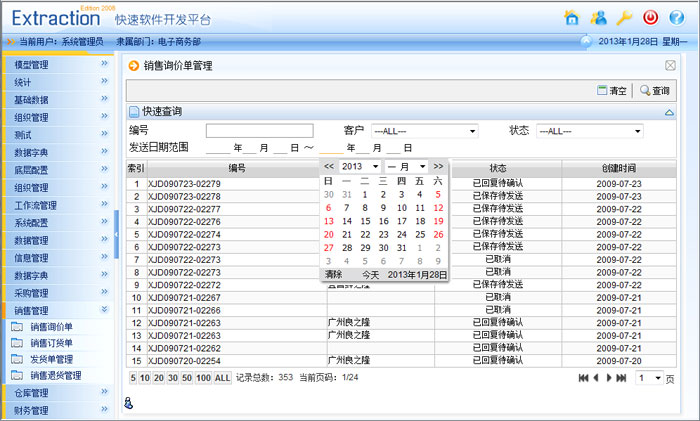This screenshot has width=700, height=421.
Task: Jump to last page pager icon
Action: [x=621, y=378]
